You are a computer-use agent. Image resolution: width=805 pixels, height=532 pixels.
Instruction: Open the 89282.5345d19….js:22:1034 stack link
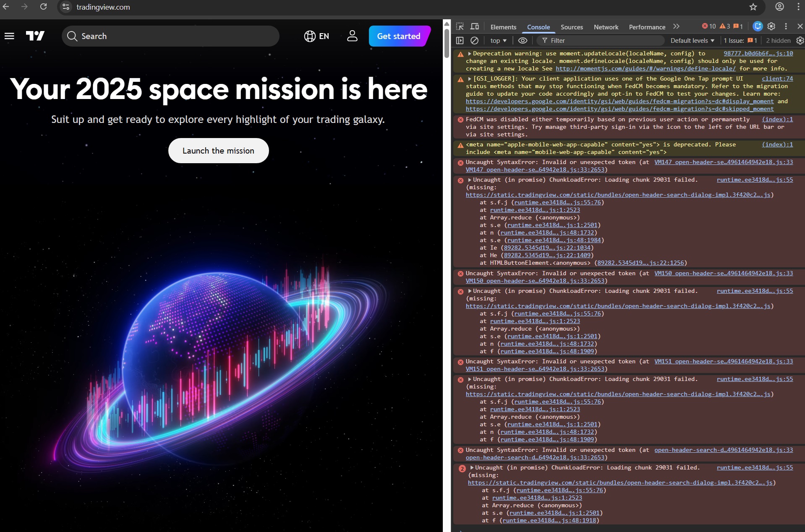(547, 248)
